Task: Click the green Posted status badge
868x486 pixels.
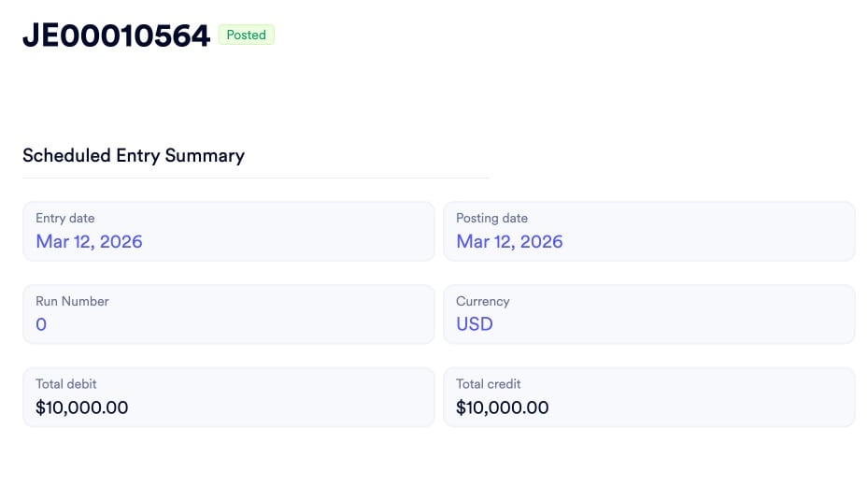Action: 247,36
